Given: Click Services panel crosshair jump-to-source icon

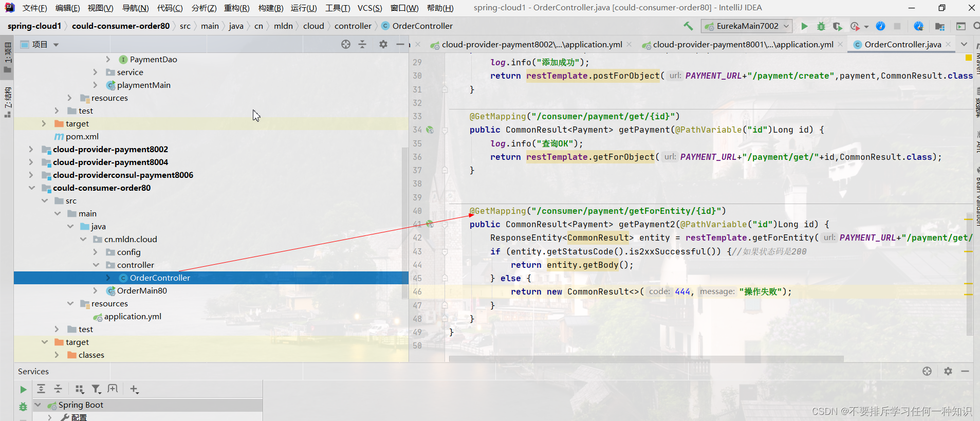Looking at the screenshot, I should [x=927, y=371].
